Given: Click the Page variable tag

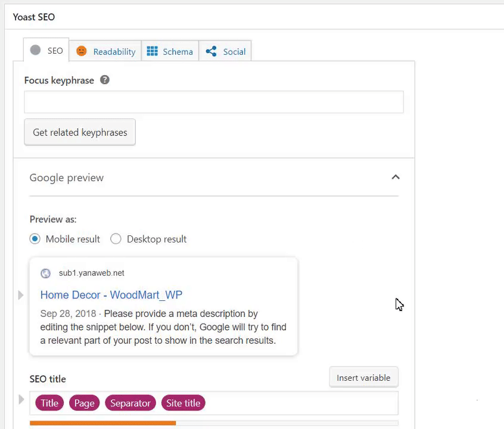Looking at the screenshot, I should (84, 403).
